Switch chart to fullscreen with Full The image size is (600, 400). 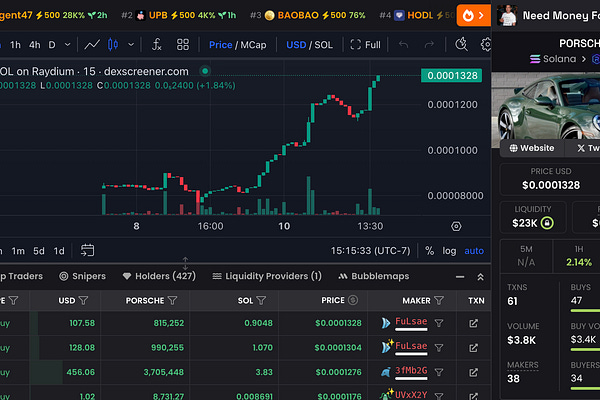[365, 45]
